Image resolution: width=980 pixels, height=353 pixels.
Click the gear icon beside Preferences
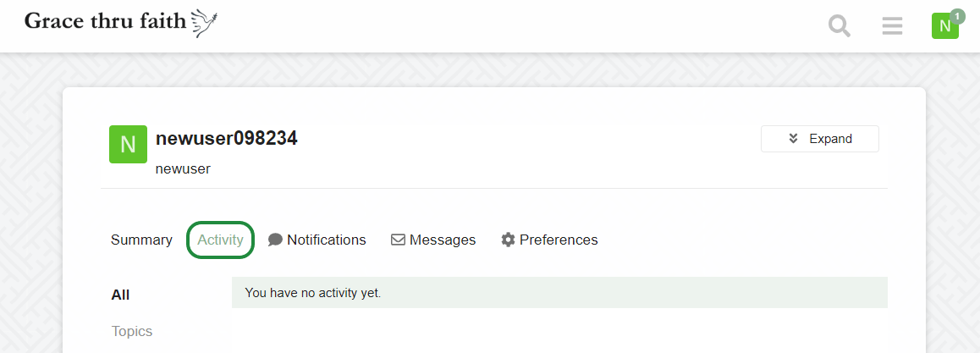point(508,240)
